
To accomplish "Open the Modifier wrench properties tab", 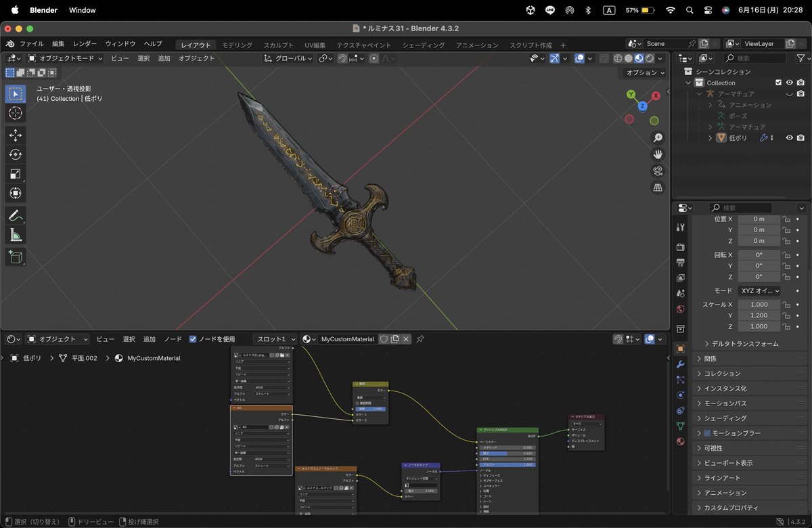I will [x=681, y=364].
